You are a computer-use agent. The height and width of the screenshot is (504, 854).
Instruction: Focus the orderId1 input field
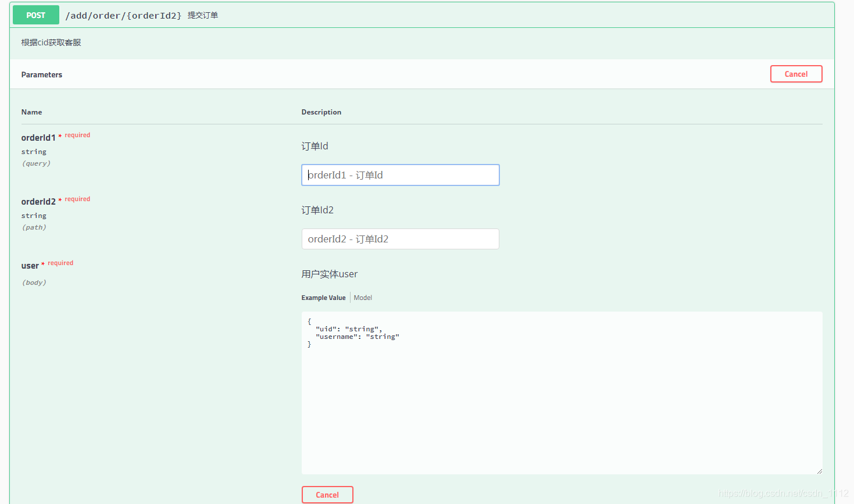click(x=401, y=175)
